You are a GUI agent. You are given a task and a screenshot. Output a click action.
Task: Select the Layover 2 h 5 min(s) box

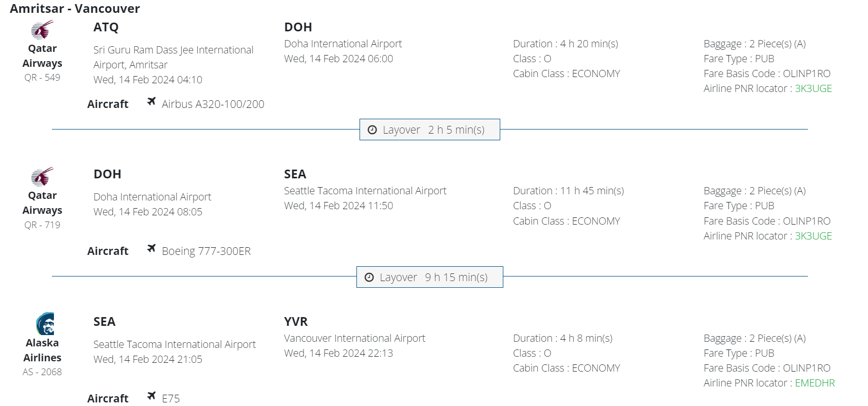(x=429, y=130)
